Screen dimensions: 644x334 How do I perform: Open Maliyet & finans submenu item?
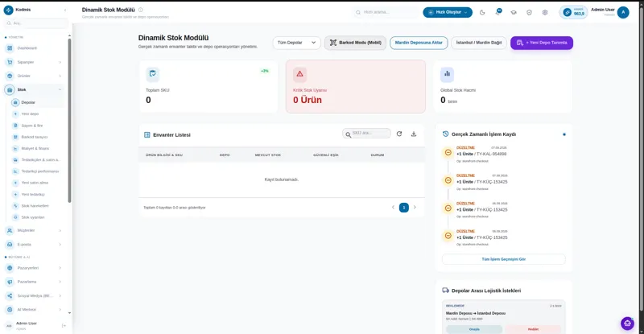[x=37, y=148]
